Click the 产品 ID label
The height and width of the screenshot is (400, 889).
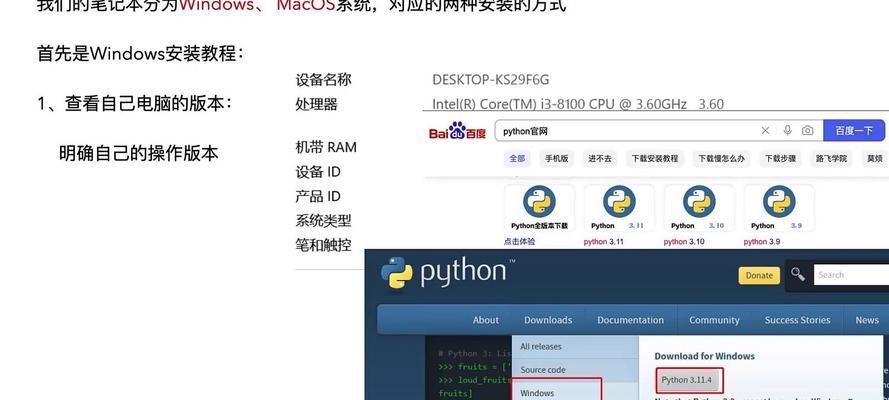point(318,196)
